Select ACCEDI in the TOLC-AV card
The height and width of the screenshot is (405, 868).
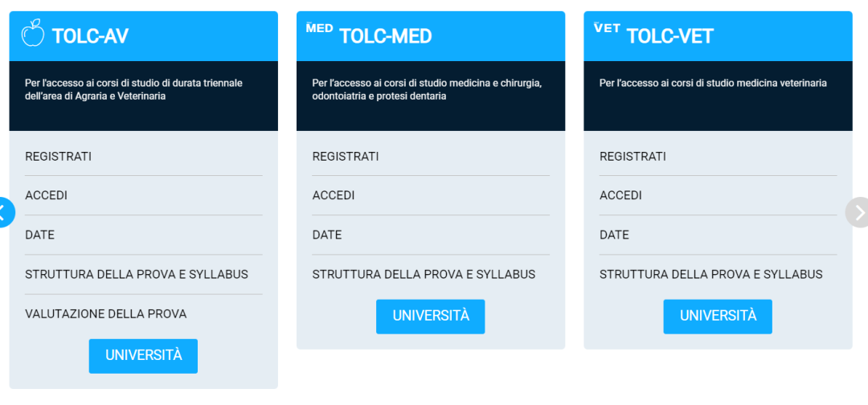coord(47,195)
